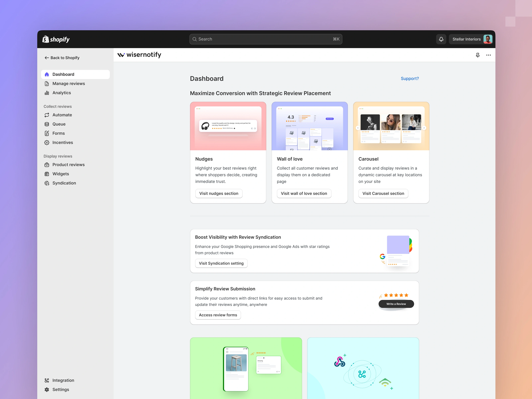Click Access review forms button

point(218,315)
